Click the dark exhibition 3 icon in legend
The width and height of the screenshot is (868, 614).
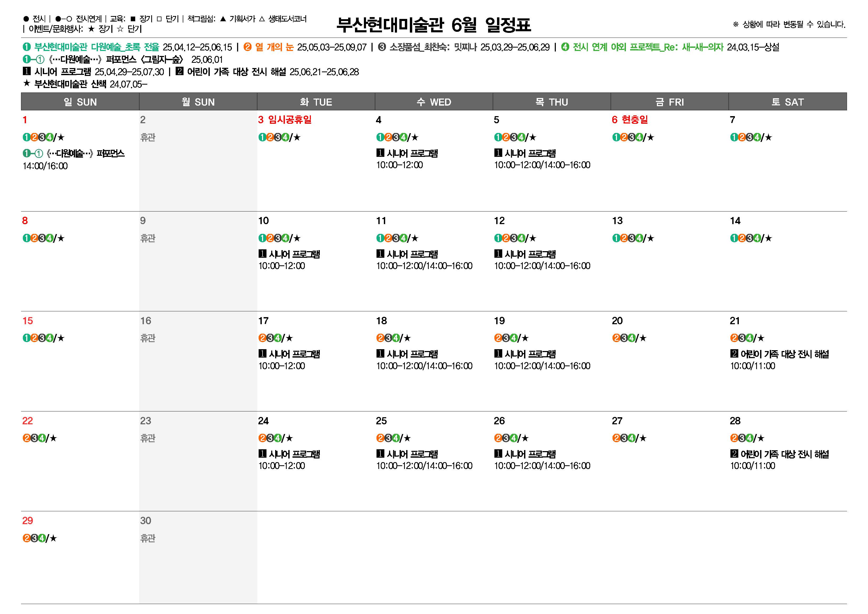pyautogui.click(x=382, y=47)
